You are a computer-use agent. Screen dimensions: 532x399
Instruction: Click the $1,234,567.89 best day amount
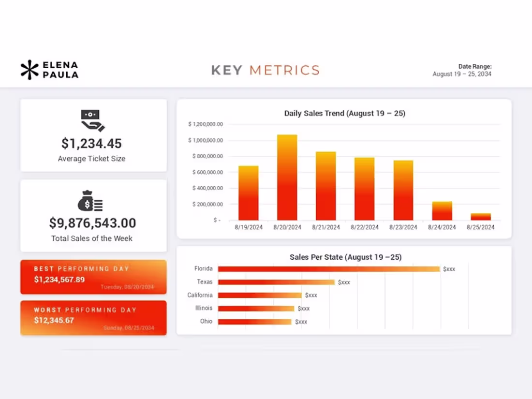[x=59, y=280]
